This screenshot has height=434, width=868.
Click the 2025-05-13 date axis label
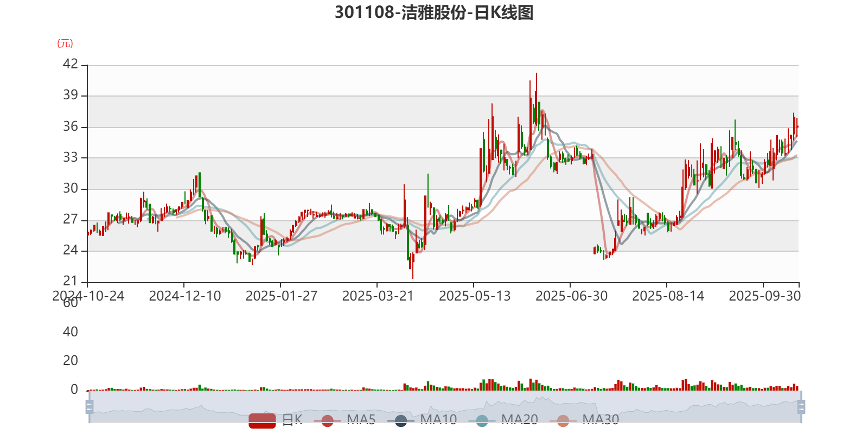475,296
